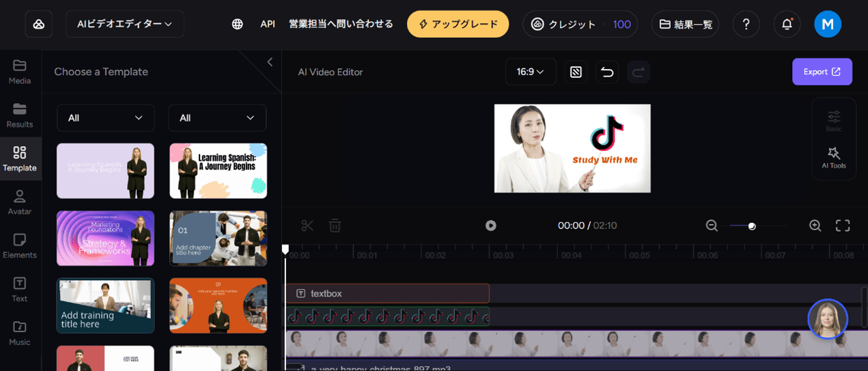The width and height of the screenshot is (868, 371).
Task: Open the AI Tools icon
Action: (x=834, y=158)
